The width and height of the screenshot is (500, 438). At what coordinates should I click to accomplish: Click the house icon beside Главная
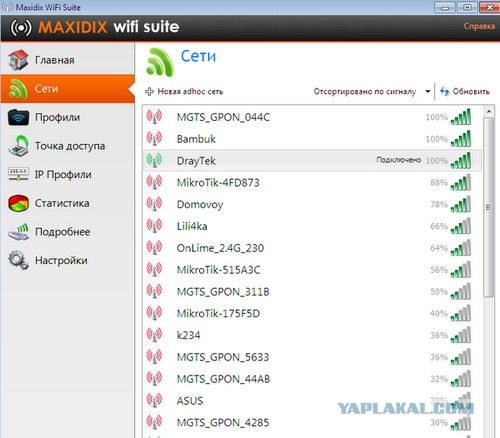point(18,60)
